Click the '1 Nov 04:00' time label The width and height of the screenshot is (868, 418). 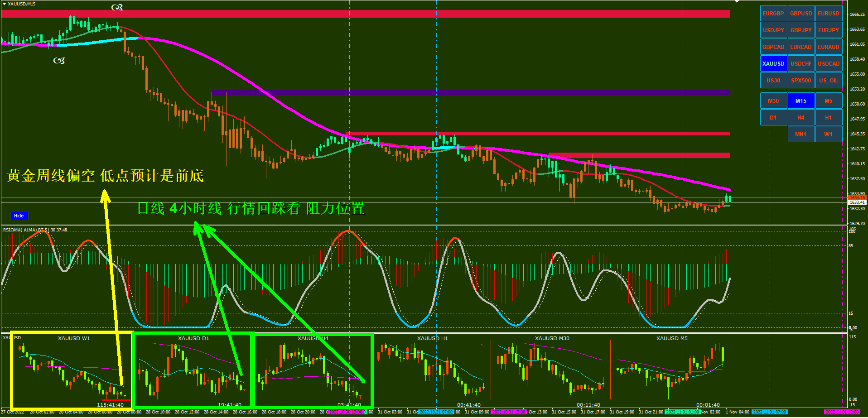(738, 412)
